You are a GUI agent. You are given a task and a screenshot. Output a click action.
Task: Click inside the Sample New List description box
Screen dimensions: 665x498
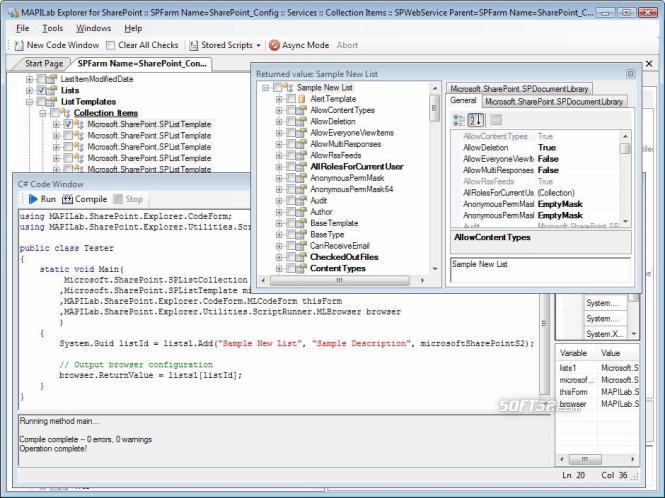point(540,270)
